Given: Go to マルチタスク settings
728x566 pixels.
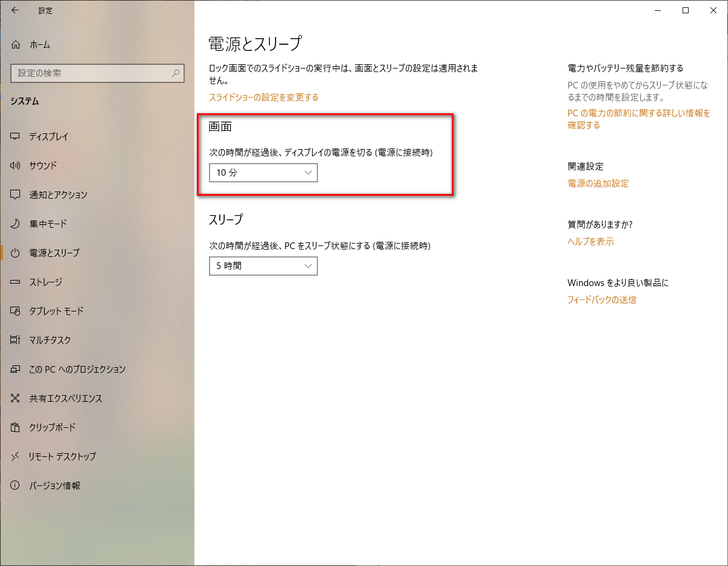Looking at the screenshot, I should point(51,341).
